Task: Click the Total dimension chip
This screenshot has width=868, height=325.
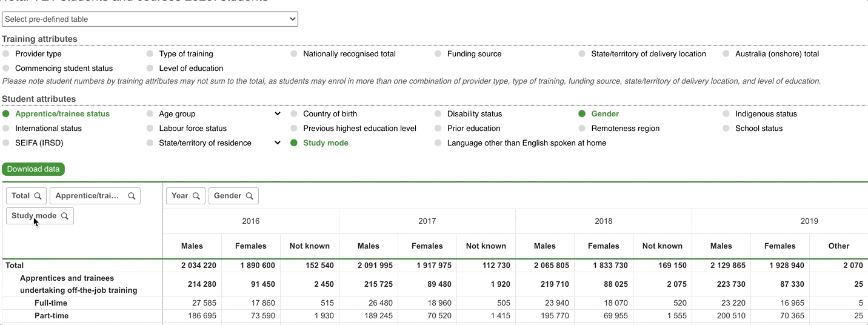Action: pos(27,196)
